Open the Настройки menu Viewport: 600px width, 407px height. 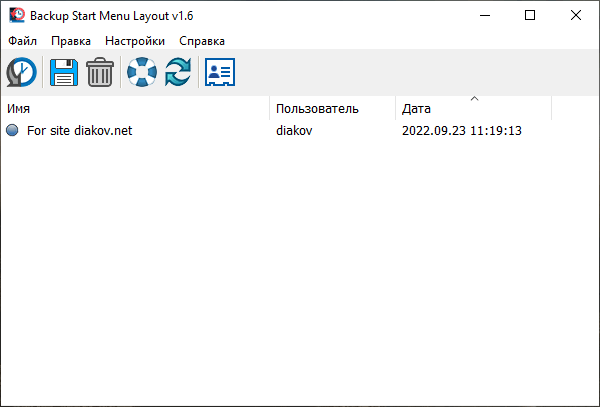[135, 41]
